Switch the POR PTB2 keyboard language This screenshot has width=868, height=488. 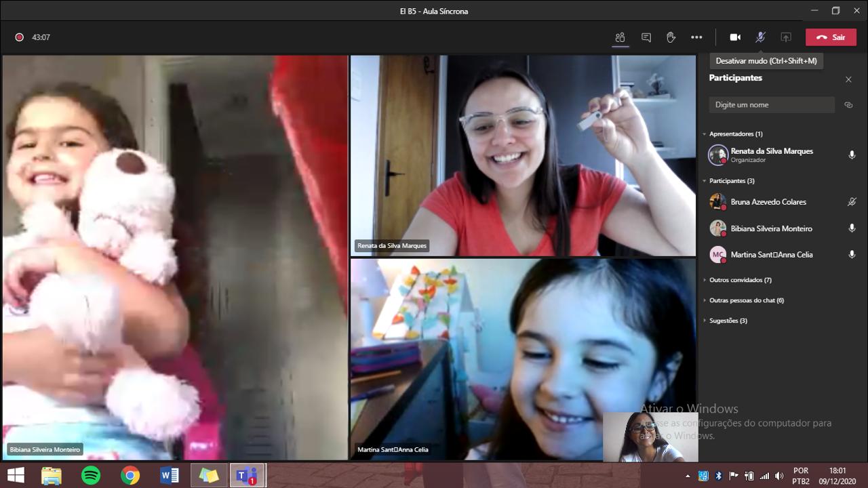[801, 476]
